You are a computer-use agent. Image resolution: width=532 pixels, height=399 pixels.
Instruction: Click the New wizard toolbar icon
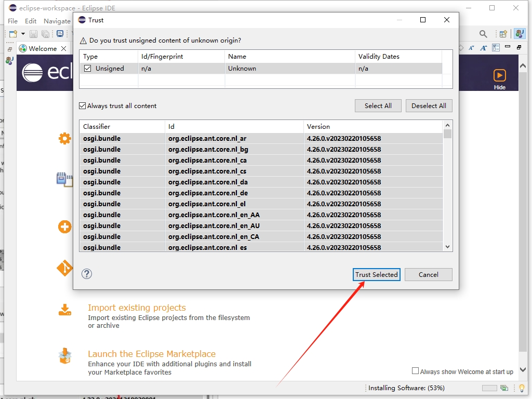13,34
